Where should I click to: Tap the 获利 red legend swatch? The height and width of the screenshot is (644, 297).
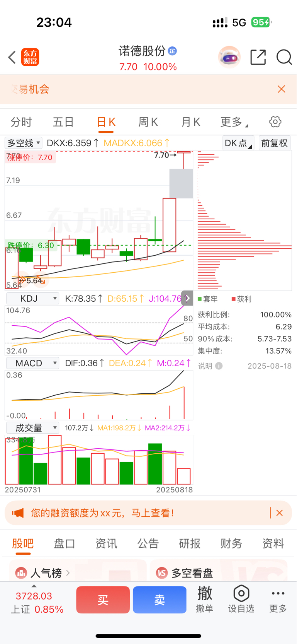click(x=233, y=299)
